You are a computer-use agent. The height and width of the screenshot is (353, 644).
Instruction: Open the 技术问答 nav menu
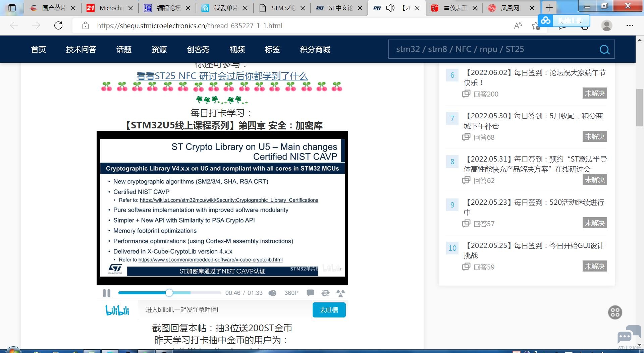(81, 50)
